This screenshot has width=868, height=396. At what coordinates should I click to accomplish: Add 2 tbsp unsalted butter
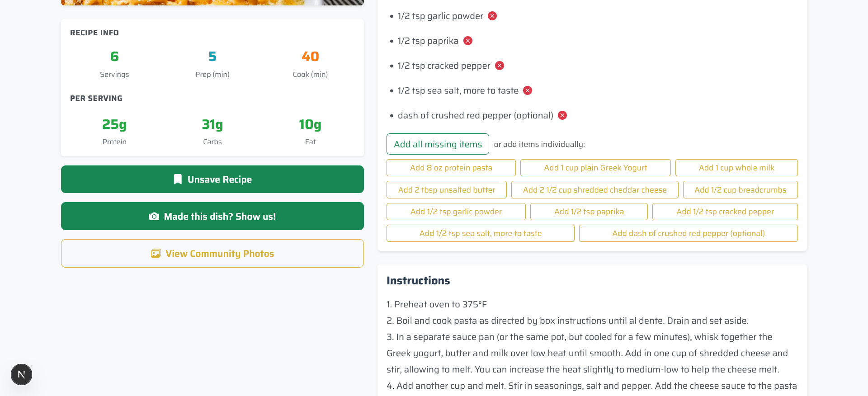point(446,189)
